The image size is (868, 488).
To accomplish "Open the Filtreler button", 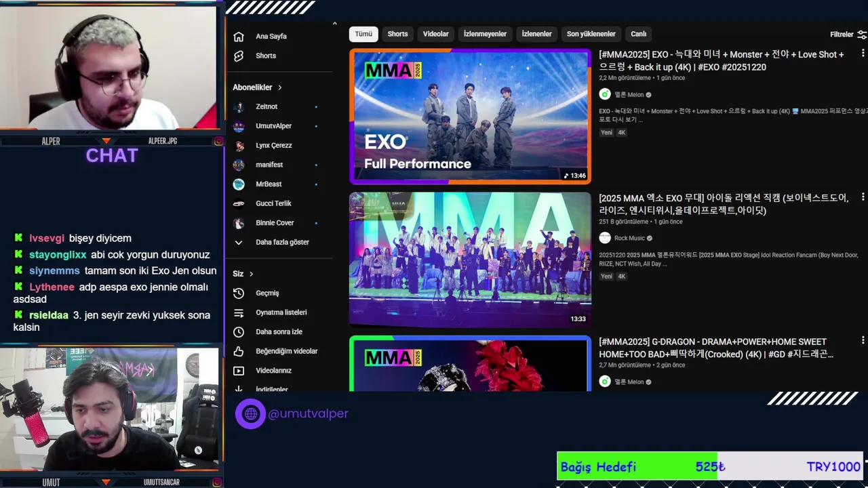I will 848,34.
